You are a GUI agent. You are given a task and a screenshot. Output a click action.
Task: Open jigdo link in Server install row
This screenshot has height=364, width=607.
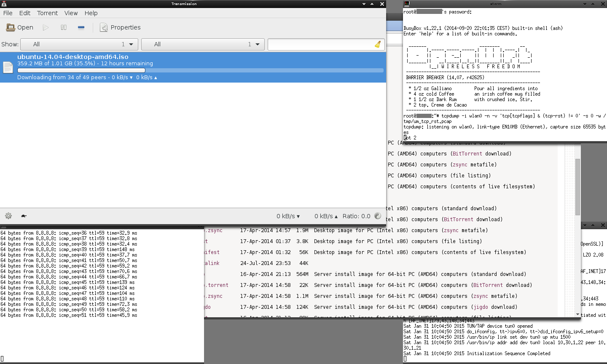[x=481, y=307]
